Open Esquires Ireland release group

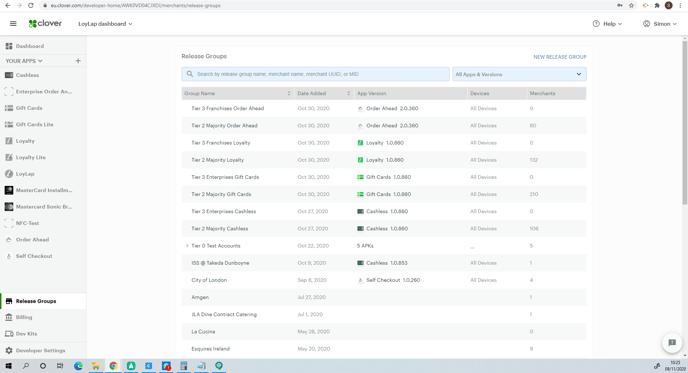211,349
